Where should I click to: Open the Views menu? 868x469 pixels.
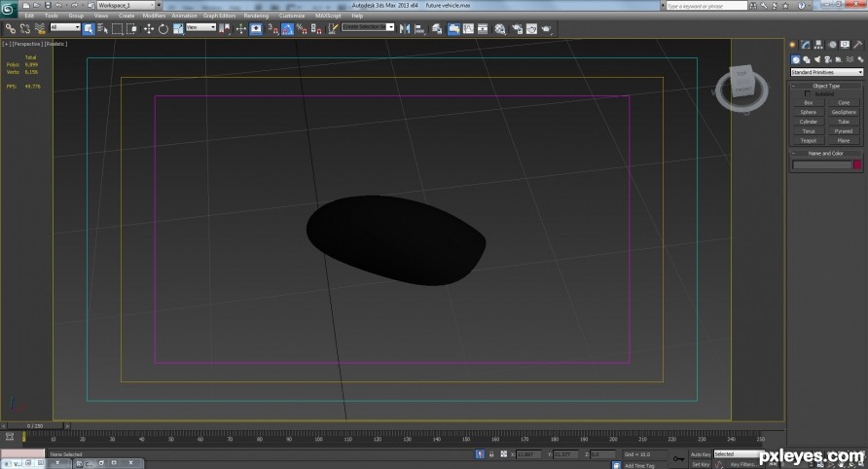pos(101,16)
